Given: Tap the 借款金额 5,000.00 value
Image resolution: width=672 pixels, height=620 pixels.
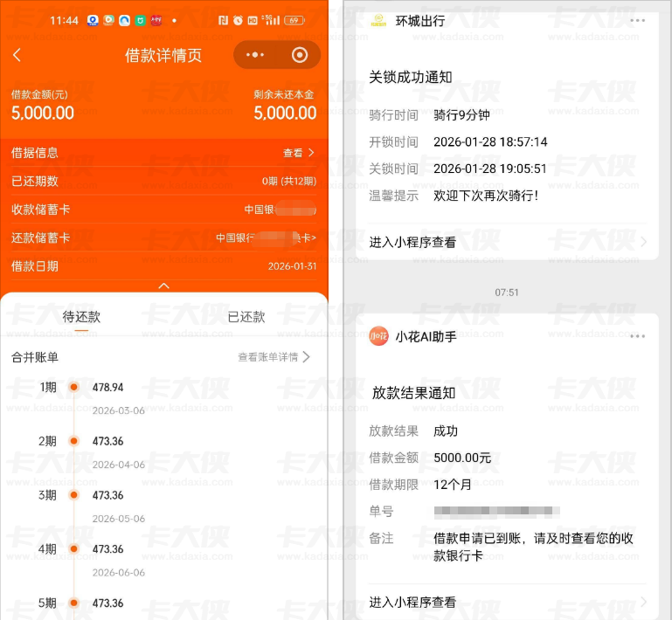Looking at the screenshot, I should [x=43, y=113].
